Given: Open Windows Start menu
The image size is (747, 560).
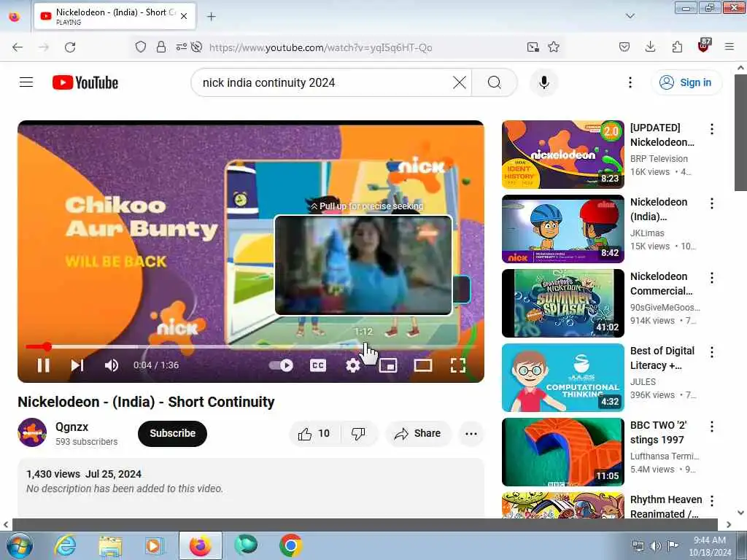Looking at the screenshot, I should tap(20, 545).
